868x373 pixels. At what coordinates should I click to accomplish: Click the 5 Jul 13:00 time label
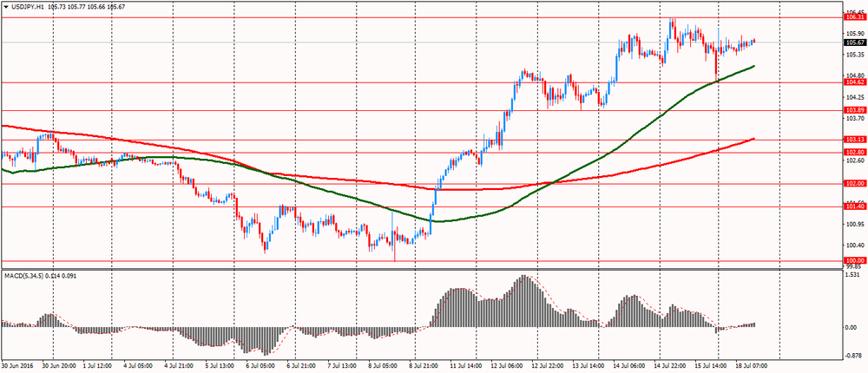pyautogui.click(x=220, y=366)
